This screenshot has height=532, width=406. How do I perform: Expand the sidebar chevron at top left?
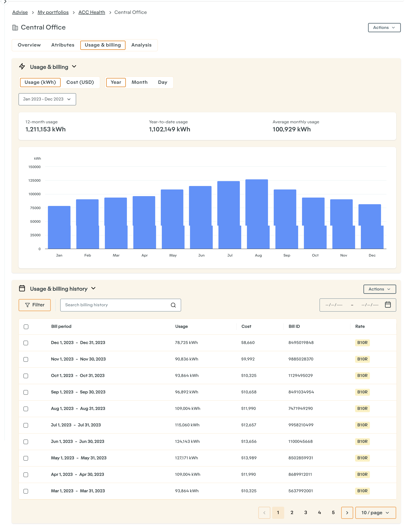pyautogui.click(x=5, y=2)
